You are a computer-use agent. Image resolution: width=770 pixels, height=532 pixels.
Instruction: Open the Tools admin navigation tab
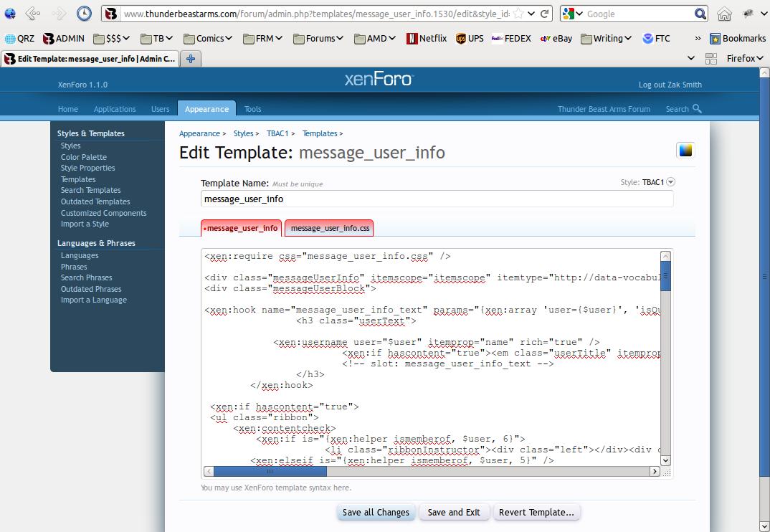pos(252,109)
